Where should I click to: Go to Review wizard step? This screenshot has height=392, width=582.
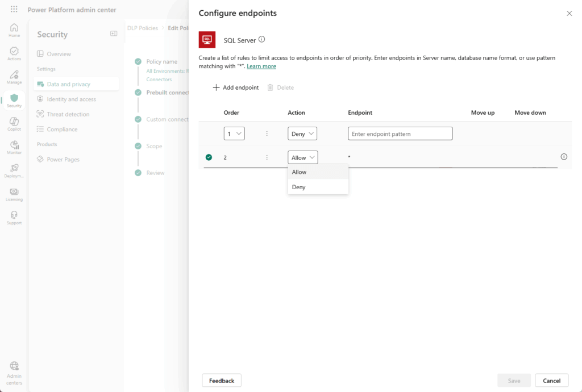click(155, 173)
